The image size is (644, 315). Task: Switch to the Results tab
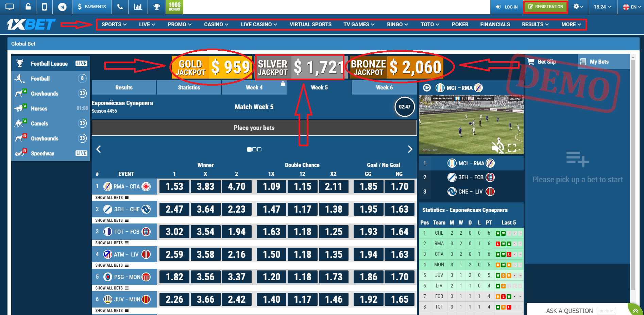pyautogui.click(x=124, y=87)
